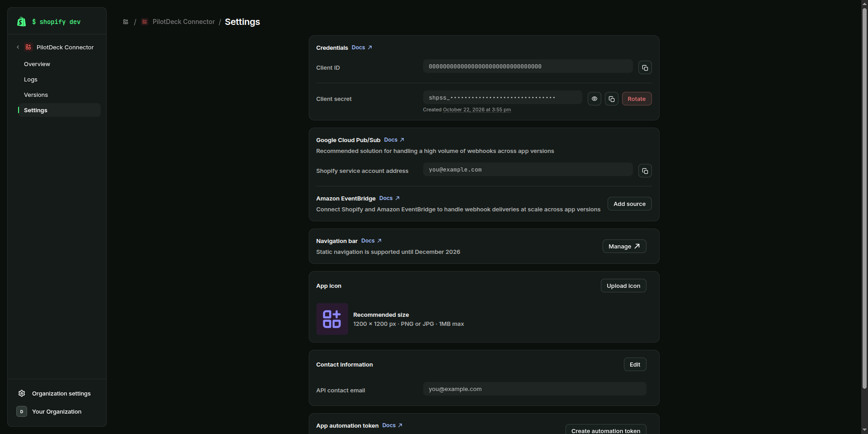Click the page vertical scrollbar
The width and height of the screenshot is (868, 434).
click(864, 198)
